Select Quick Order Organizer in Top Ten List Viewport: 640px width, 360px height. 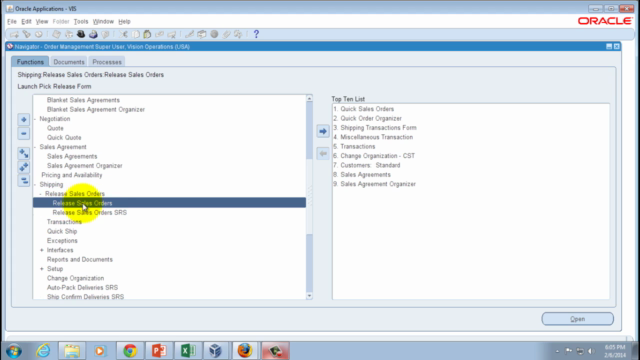pyautogui.click(x=371, y=118)
